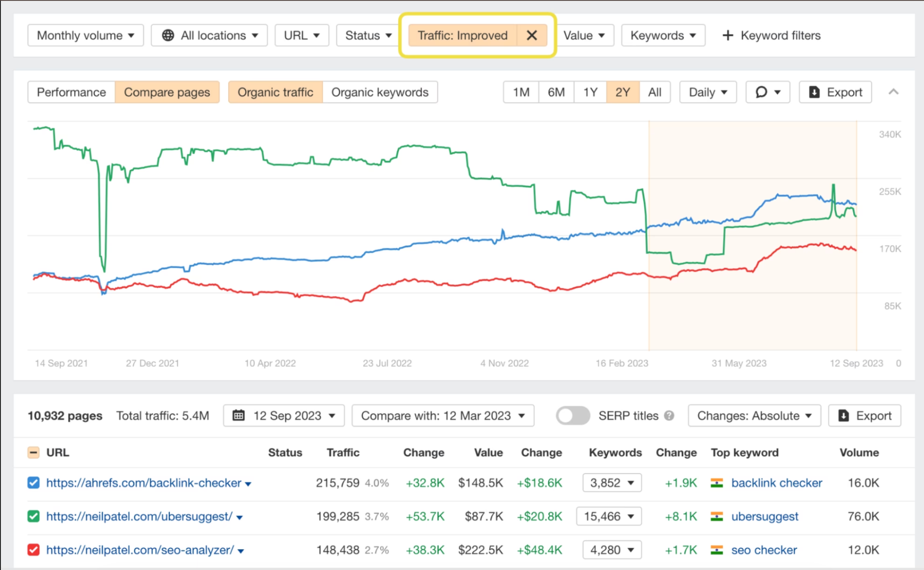Click the globe icon in All locations
This screenshot has width=924, height=570.
pos(168,35)
